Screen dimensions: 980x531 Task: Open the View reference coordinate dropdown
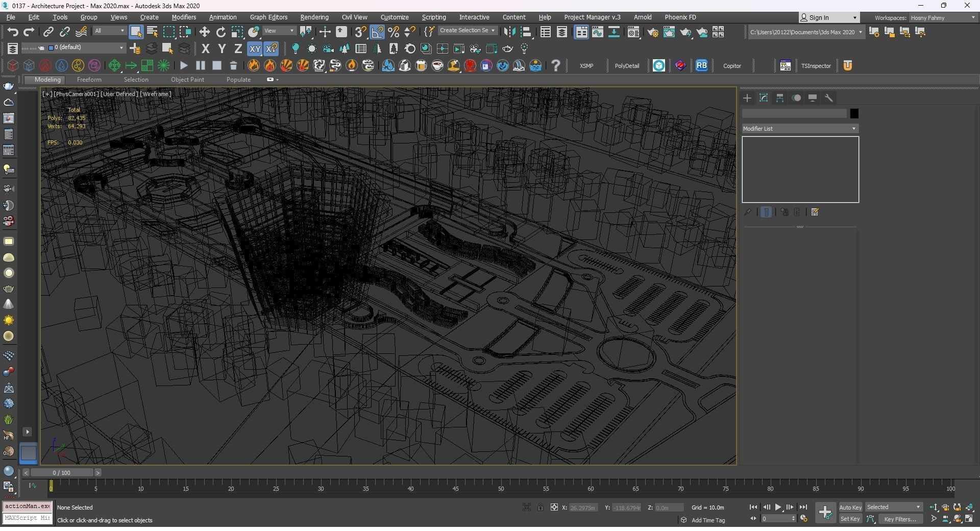pyautogui.click(x=279, y=31)
